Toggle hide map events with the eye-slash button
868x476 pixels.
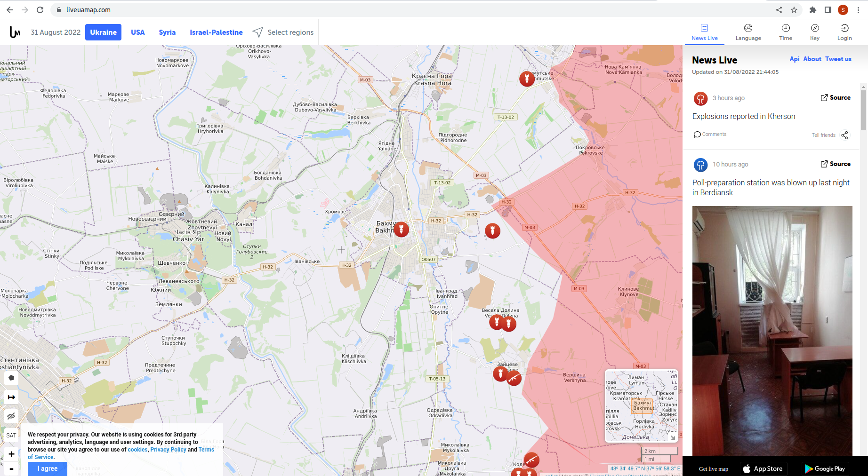[x=11, y=416]
